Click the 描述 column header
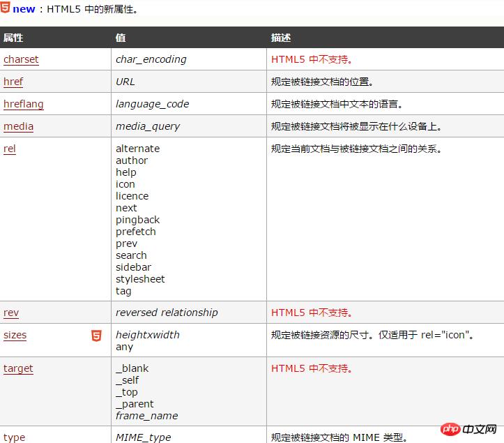Screen dimensions: 504x443 coord(281,38)
